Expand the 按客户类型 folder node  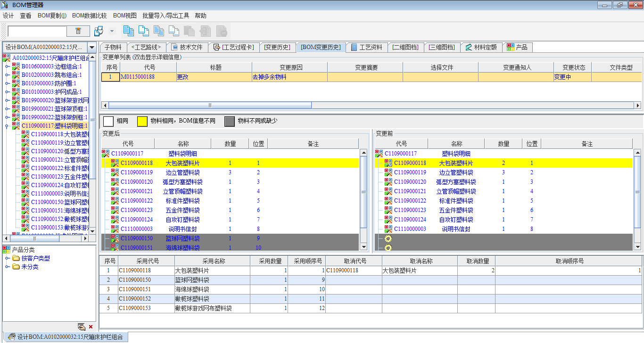coord(7,258)
